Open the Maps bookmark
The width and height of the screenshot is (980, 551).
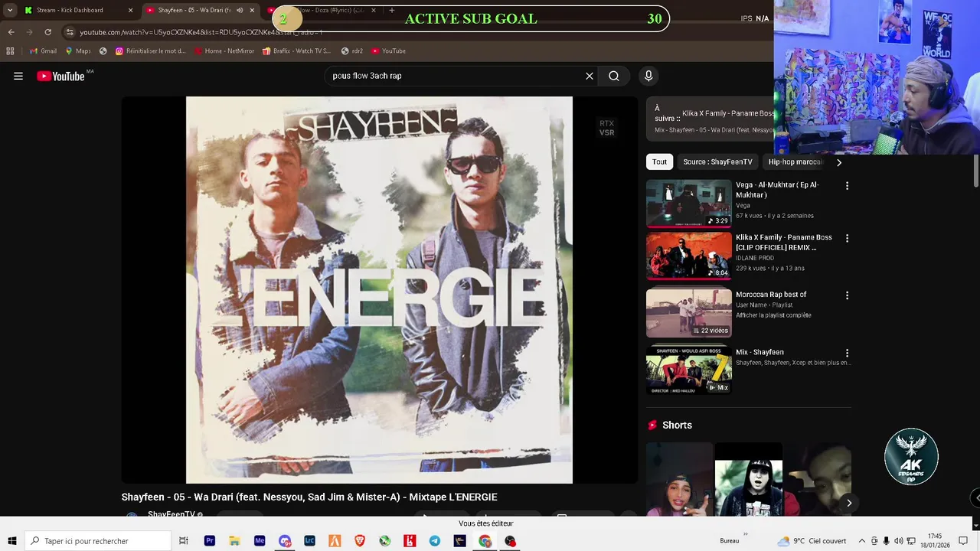coord(78,51)
